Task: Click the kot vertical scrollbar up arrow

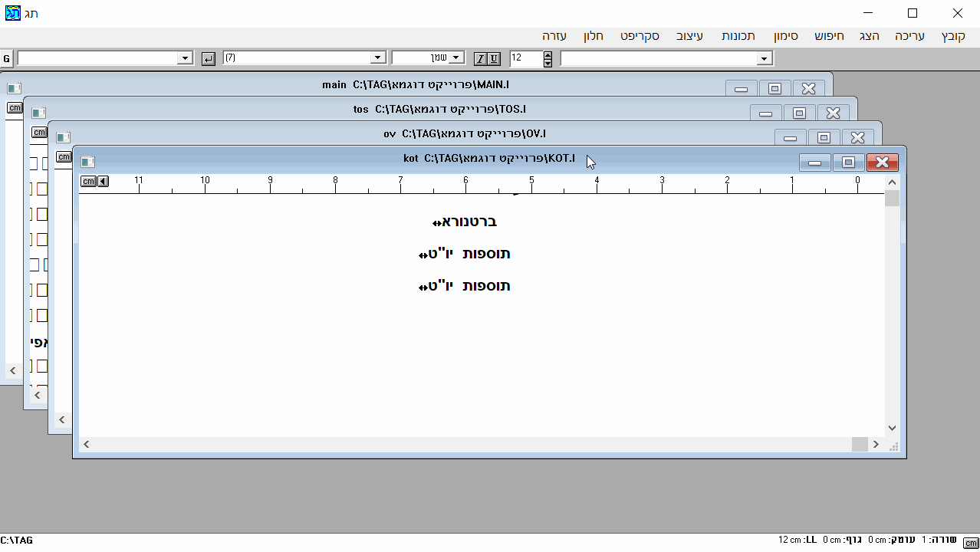Action: point(892,182)
